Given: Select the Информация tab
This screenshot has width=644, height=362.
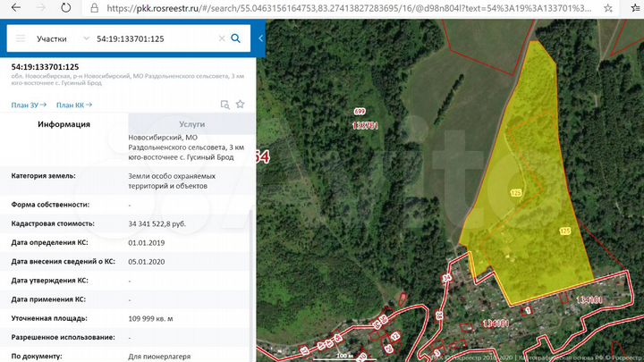Looking at the screenshot, I should tap(64, 124).
